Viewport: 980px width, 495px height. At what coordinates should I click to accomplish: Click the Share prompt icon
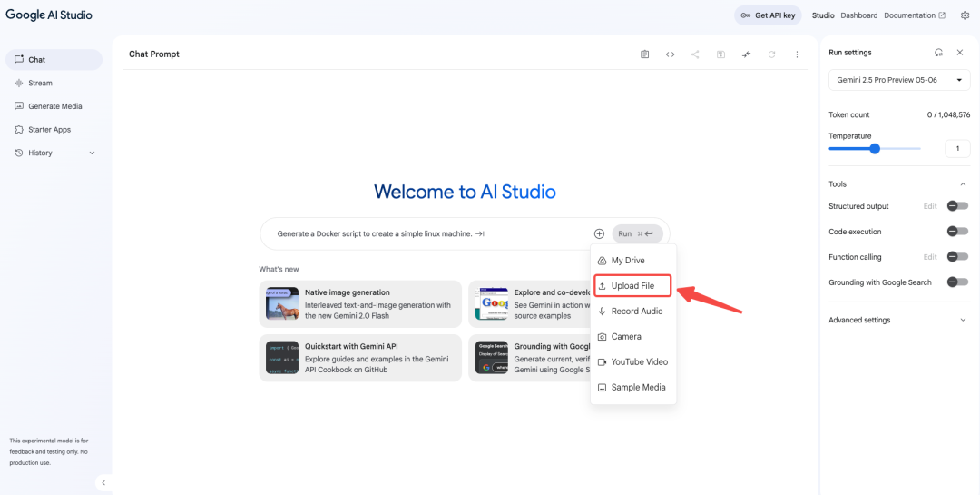click(695, 54)
